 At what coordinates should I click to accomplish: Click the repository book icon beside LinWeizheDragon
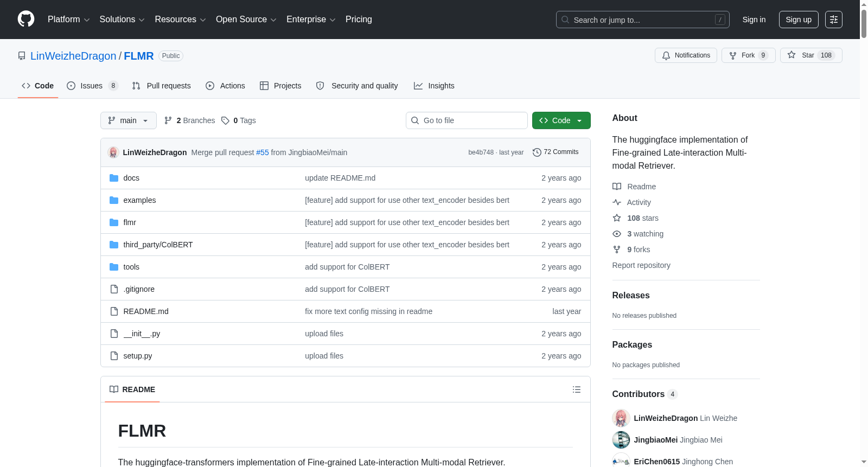coord(22,56)
